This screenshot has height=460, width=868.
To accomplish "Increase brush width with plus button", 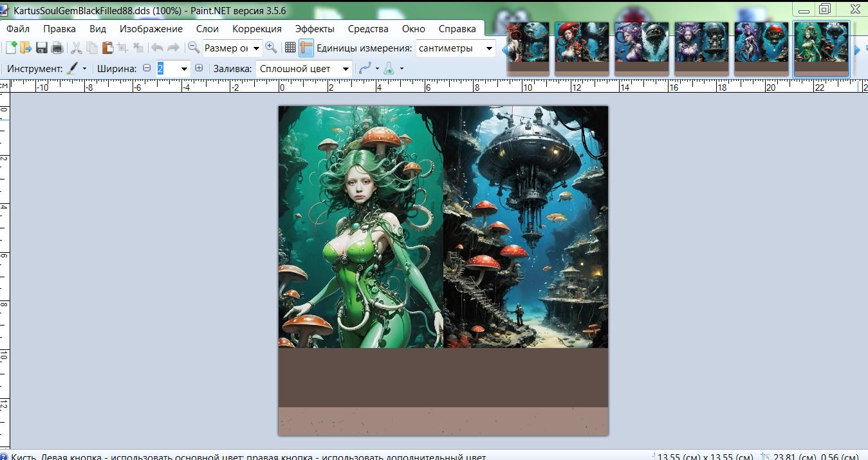I will pyautogui.click(x=199, y=68).
